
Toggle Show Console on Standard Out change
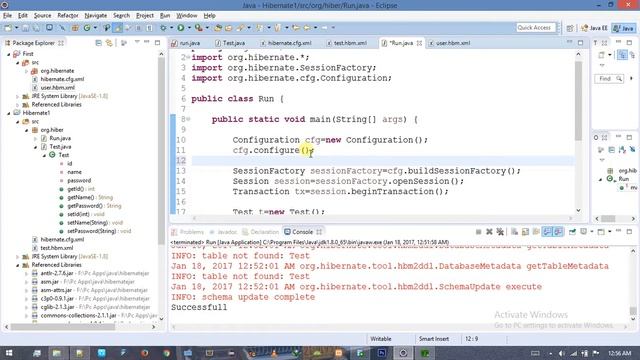pyautogui.click(x=547, y=232)
